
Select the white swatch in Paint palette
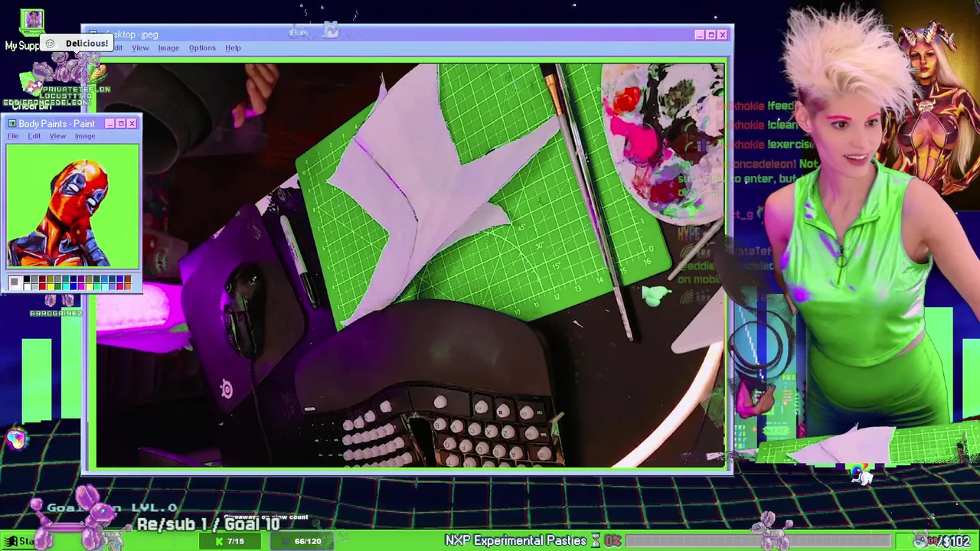pos(26,287)
